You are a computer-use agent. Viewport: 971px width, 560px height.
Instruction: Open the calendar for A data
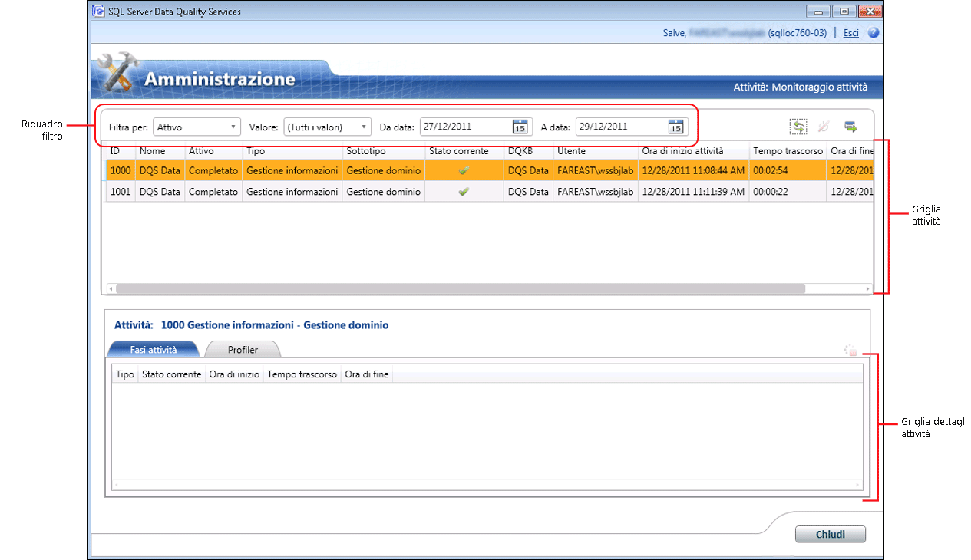pyautogui.click(x=675, y=127)
